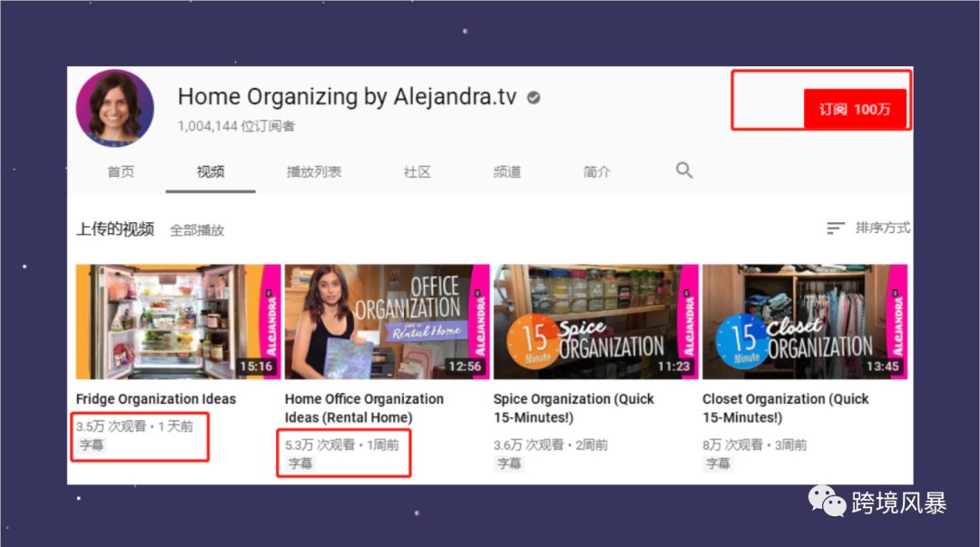Click the 3.6万 次观看 · 2周前 text
The height and width of the screenshot is (547, 980).
551,445
